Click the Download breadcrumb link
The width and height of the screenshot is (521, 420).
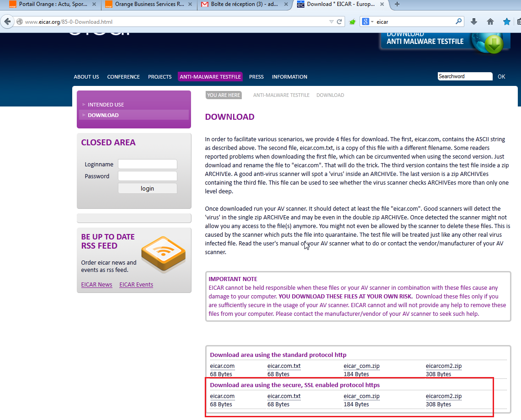pos(330,95)
